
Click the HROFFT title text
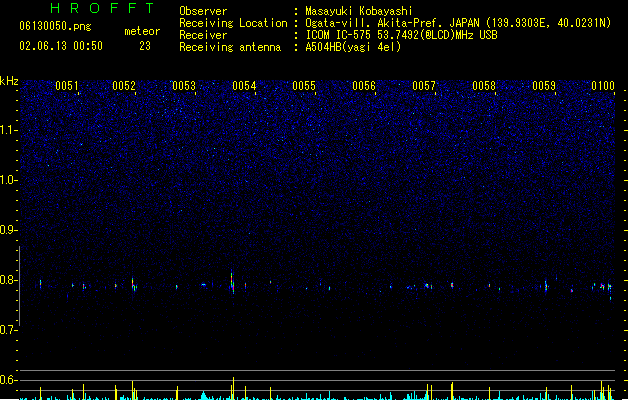[102, 8]
